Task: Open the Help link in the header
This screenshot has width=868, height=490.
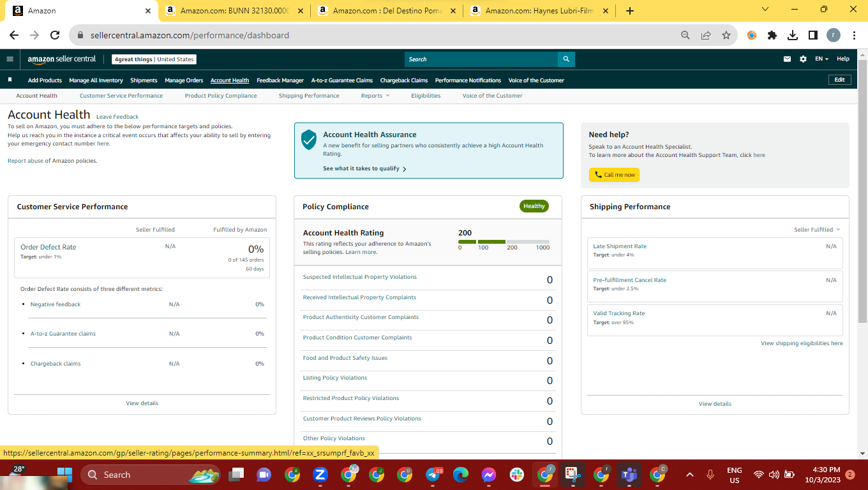Action: pos(843,59)
